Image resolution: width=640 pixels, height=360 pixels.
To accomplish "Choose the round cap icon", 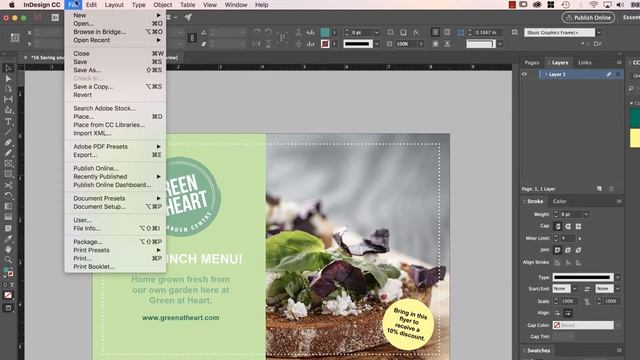I will pos(568,226).
